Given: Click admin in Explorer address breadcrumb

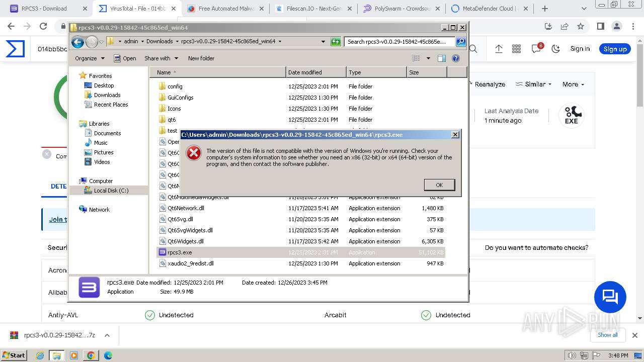Looking at the screenshot, I should tap(131, 42).
